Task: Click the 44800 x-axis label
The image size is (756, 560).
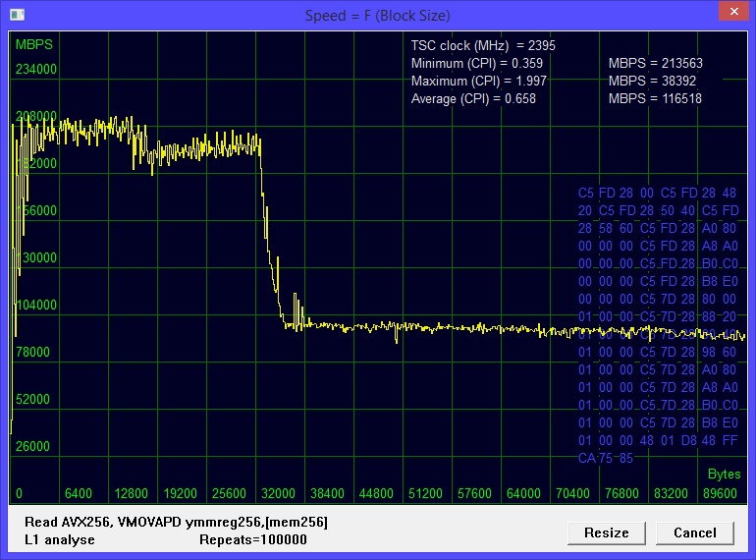Action: tap(376, 494)
